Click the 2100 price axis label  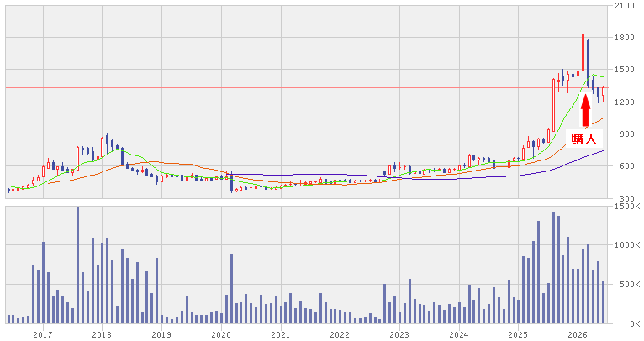(625, 5)
